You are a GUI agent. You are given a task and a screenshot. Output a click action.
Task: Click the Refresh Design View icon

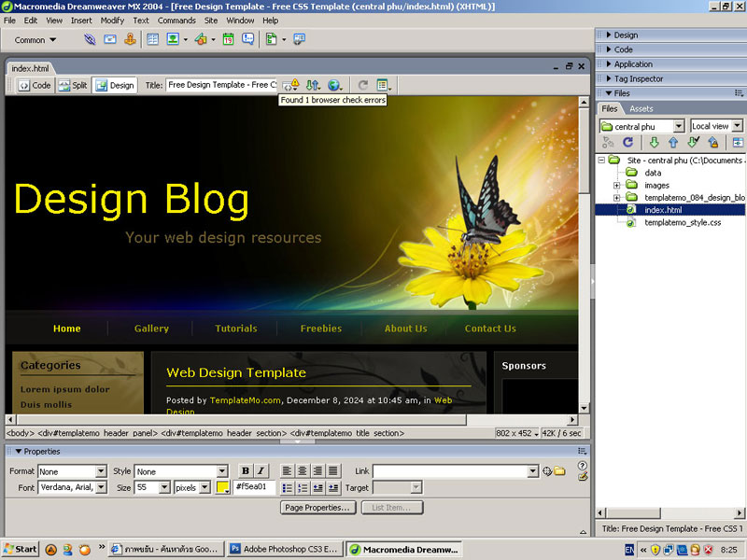pyautogui.click(x=363, y=85)
